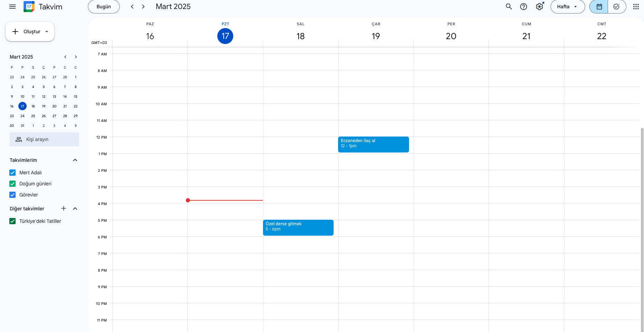Uncheck Türkiye'deki Tatiller calendar
This screenshot has width=644, height=332.
coord(12,221)
